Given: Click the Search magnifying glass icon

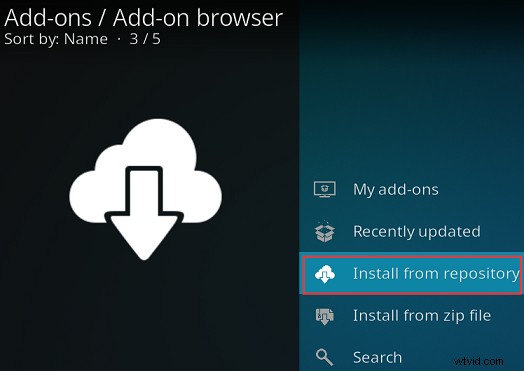Looking at the screenshot, I should tap(324, 357).
